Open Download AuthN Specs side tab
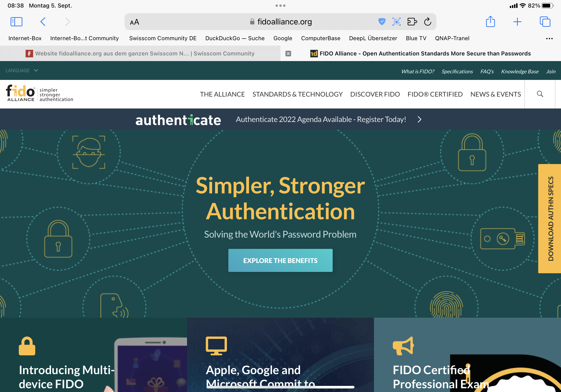The width and height of the screenshot is (561, 392). (550, 219)
